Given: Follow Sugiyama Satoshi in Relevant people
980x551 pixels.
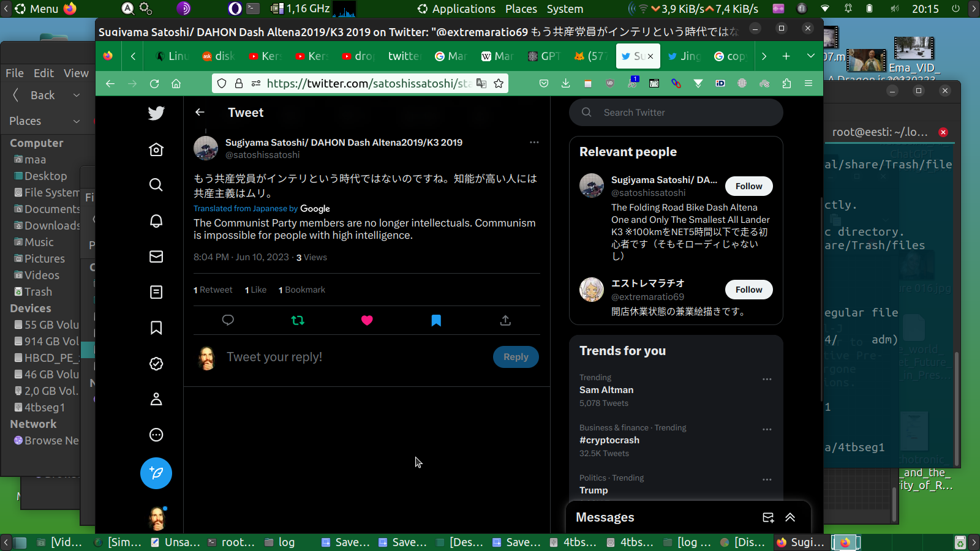Looking at the screenshot, I should [x=749, y=186].
